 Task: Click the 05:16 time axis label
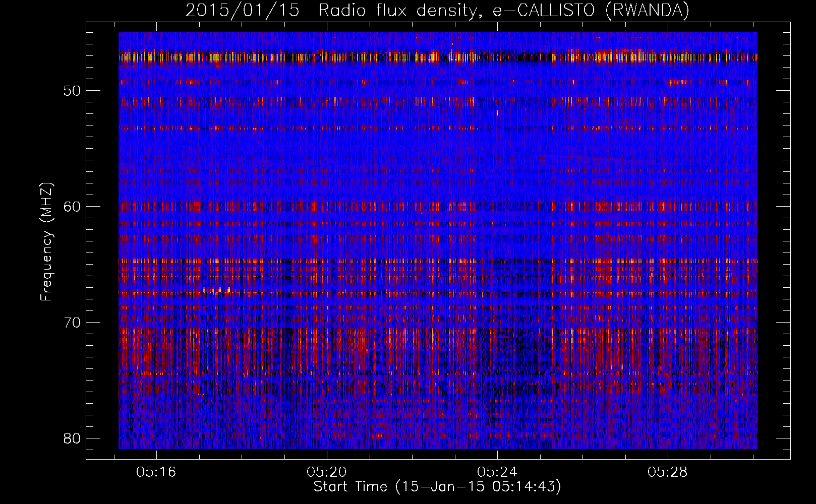tap(156, 472)
